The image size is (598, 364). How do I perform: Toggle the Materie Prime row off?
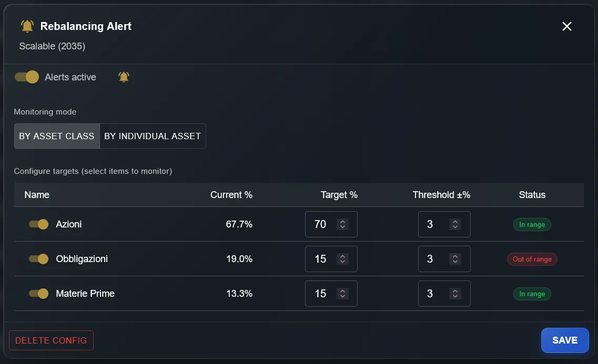tap(38, 294)
